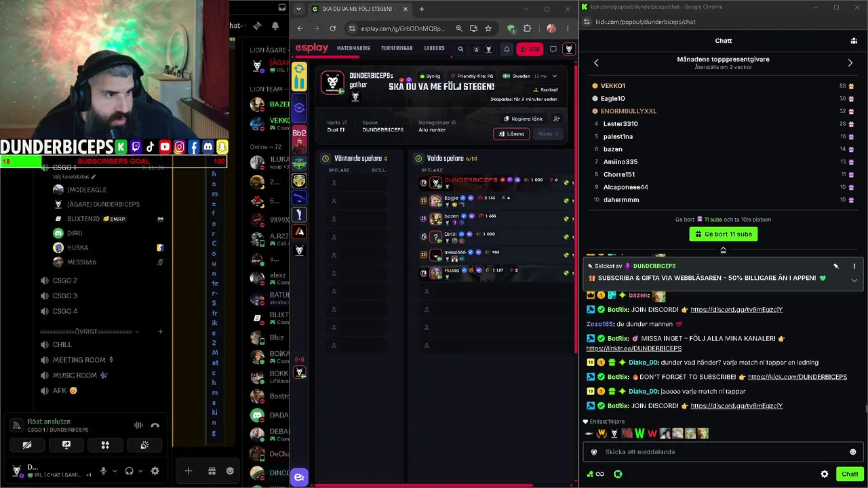Open kick.com/DUNDERBICEPS link in chat

coord(797,377)
